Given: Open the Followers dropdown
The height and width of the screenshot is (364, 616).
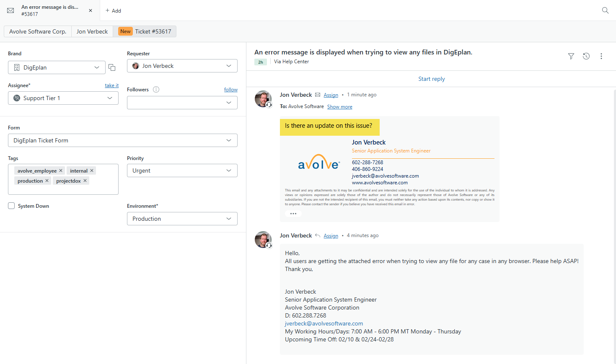Looking at the screenshot, I should (182, 103).
